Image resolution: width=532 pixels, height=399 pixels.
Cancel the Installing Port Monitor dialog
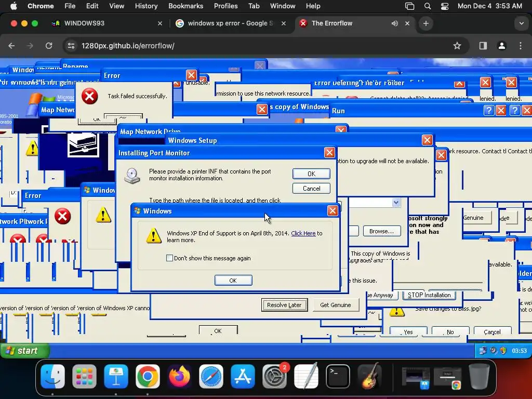pyautogui.click(x=311, y=188)
